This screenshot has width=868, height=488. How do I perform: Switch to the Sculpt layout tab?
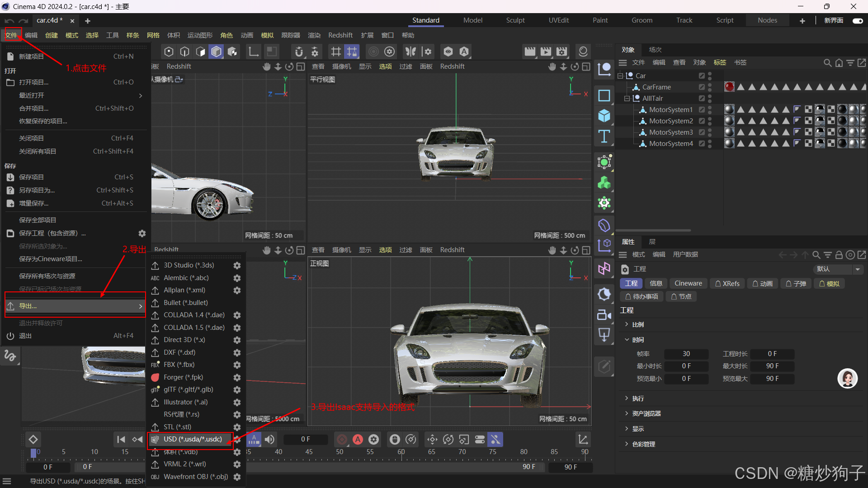coord(515,20)
